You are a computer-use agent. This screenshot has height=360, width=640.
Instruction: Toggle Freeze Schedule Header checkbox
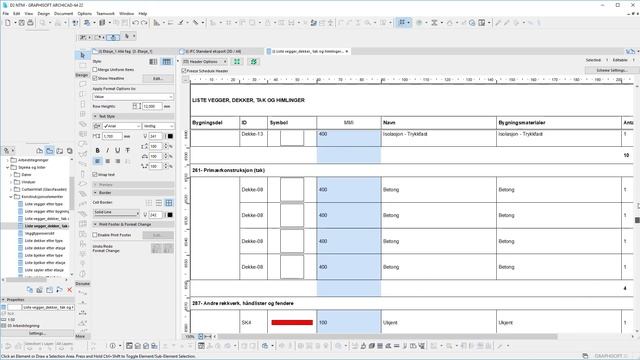(x=184, y=71)
